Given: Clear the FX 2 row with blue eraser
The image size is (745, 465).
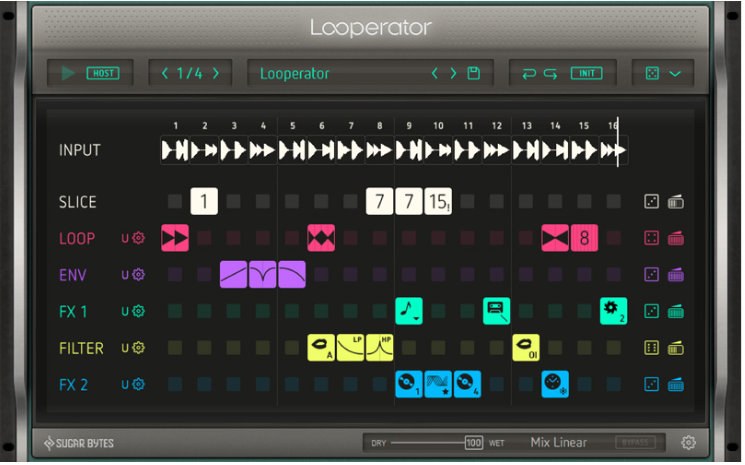Looking at the screenshot, I should pos(676,385).
